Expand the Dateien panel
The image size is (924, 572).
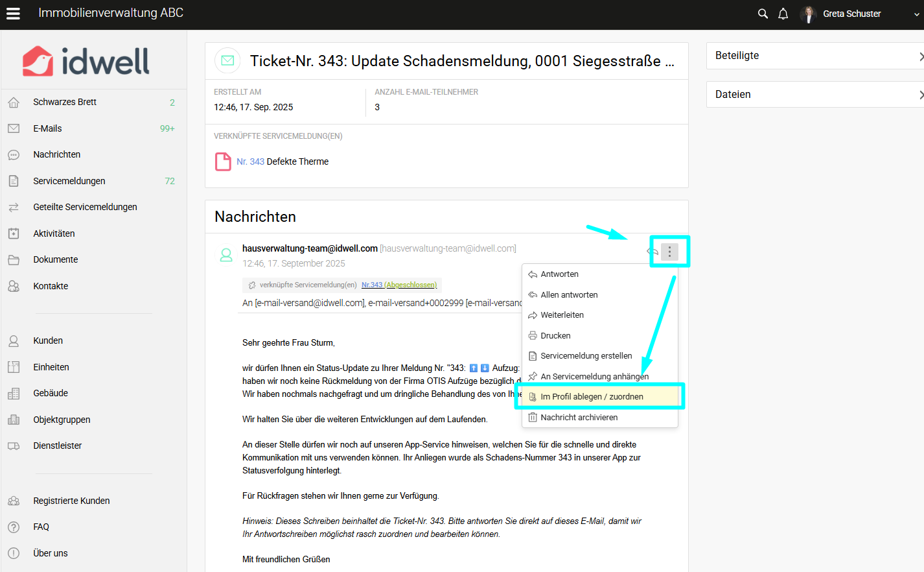[814, 95]
